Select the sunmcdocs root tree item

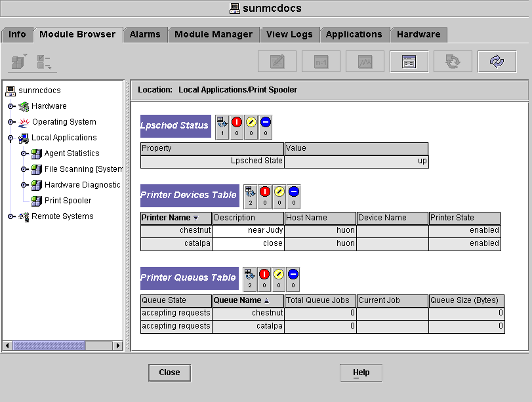pyautogui.click(x=40, y=90)
